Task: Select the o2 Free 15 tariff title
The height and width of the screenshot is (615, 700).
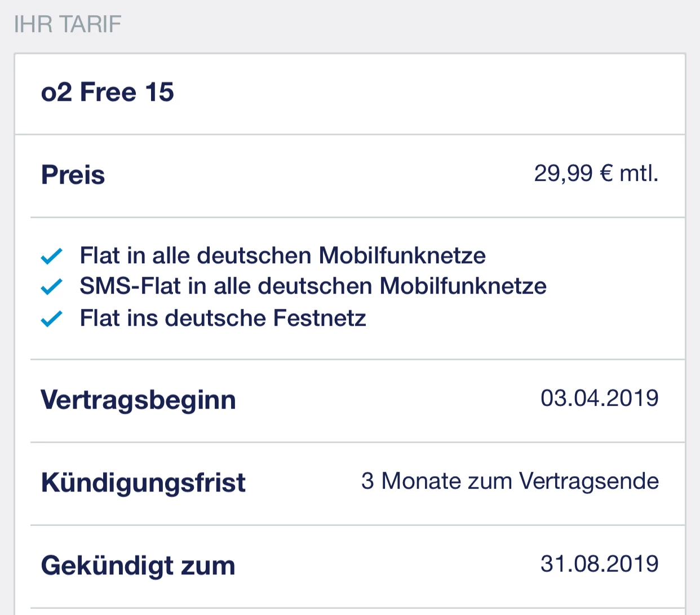Action: [108, 92]
